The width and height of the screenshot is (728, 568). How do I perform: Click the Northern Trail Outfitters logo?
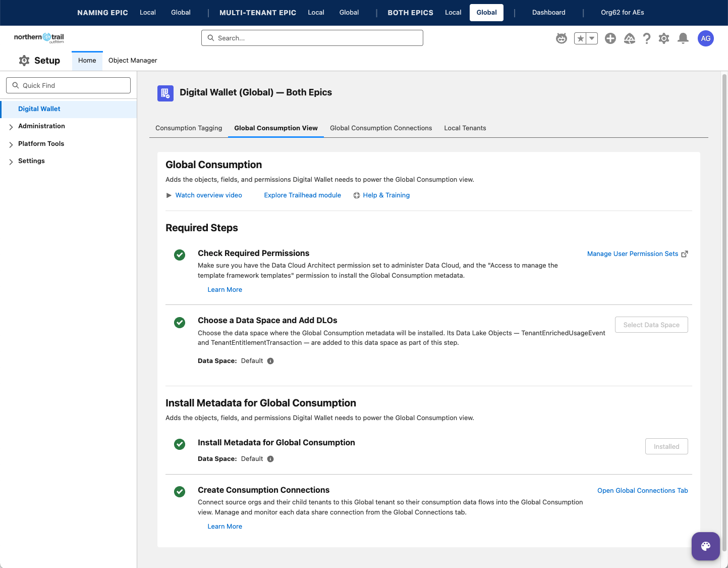[39, 38]
